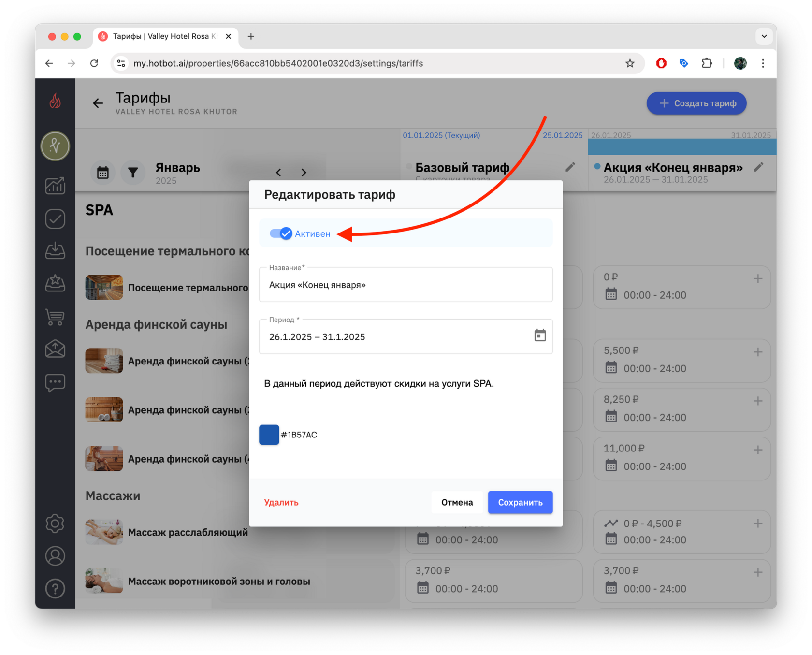
Task: Click the Создать тариф button
Action: coord(696,103)
